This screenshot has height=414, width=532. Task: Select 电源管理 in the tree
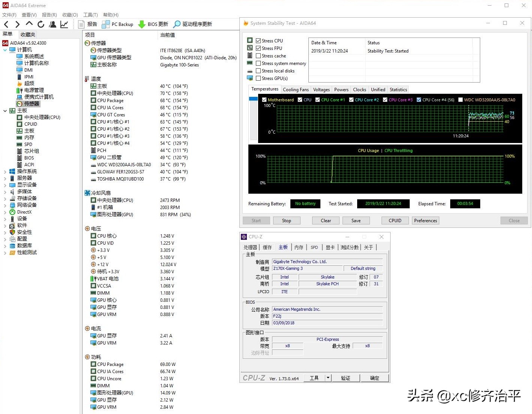[34, 90]
